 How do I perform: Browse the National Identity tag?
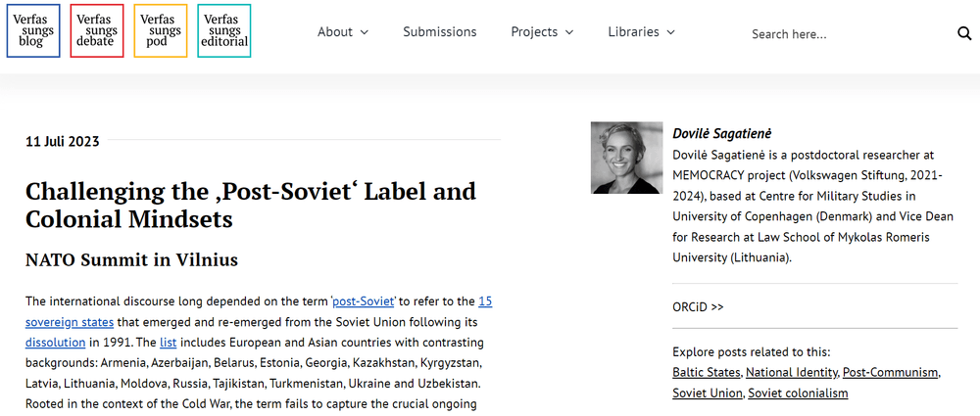click(x=791, y=373)
